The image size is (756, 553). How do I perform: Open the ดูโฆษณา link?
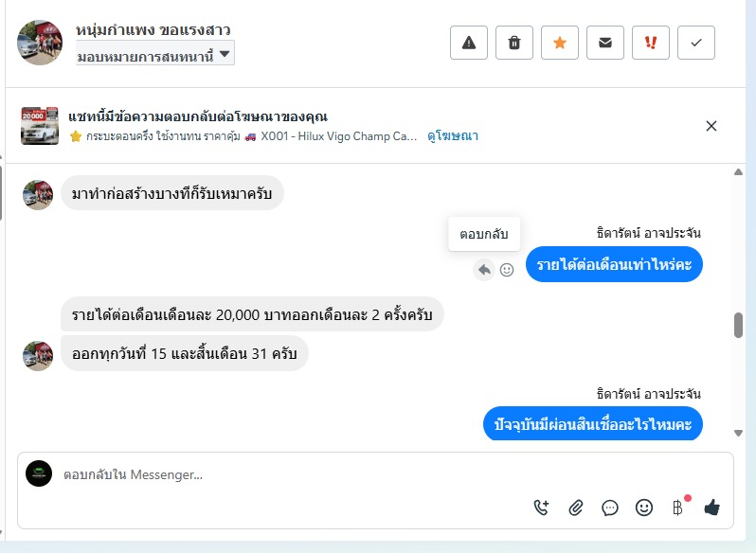click(452, 136)
